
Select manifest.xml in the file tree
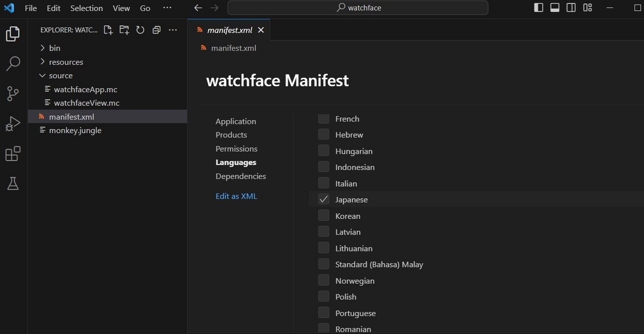(107, 116)
